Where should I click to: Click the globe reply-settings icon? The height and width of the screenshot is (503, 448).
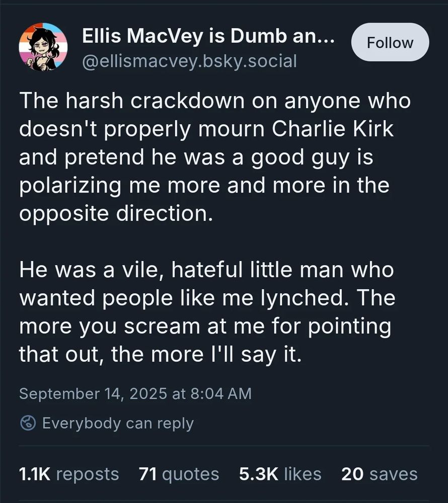pyautogui.click(x=27, y=423)
